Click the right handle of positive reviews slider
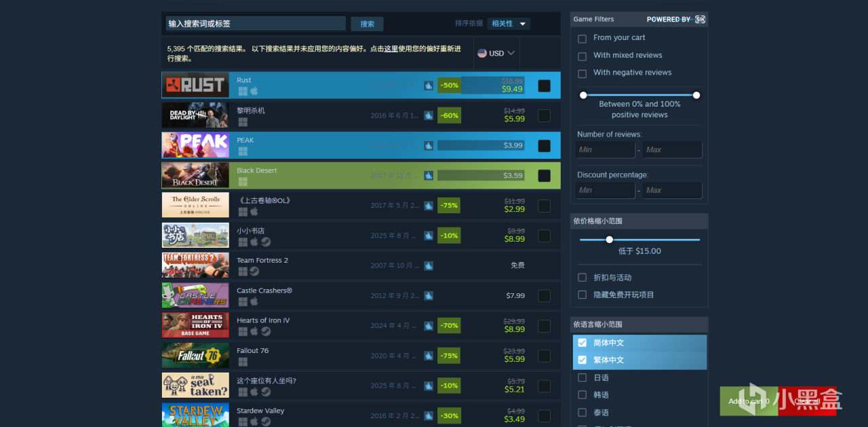 (x=696, y=95)
